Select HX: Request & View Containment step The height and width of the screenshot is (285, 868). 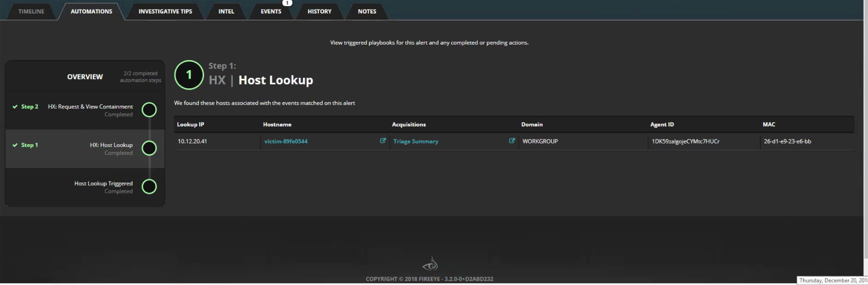click(90, 107)
